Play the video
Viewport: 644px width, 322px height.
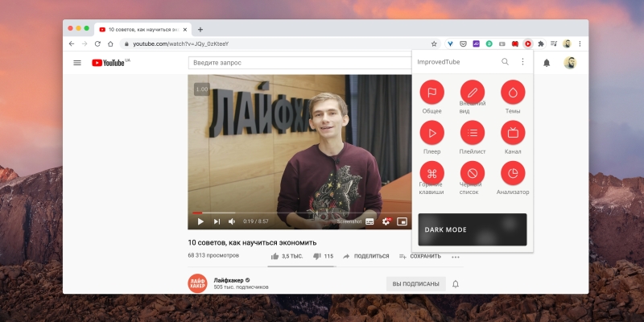click(200, 221)
